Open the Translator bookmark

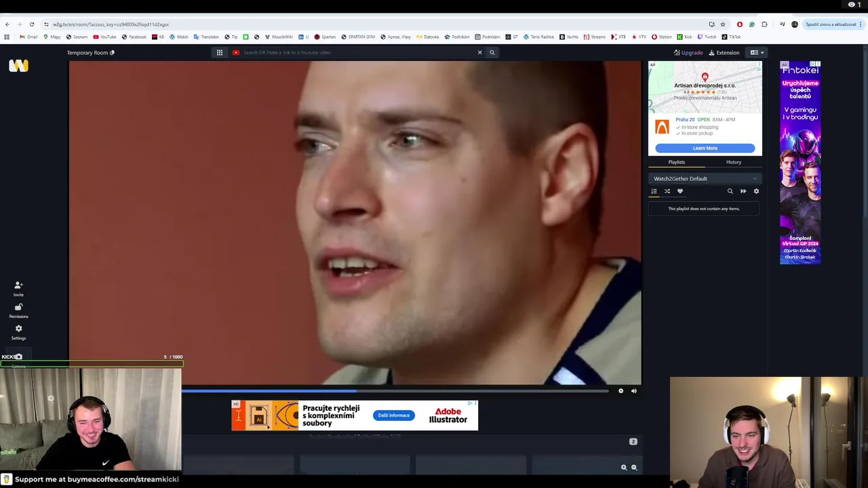pyautogui.click(x=206, y=37)
